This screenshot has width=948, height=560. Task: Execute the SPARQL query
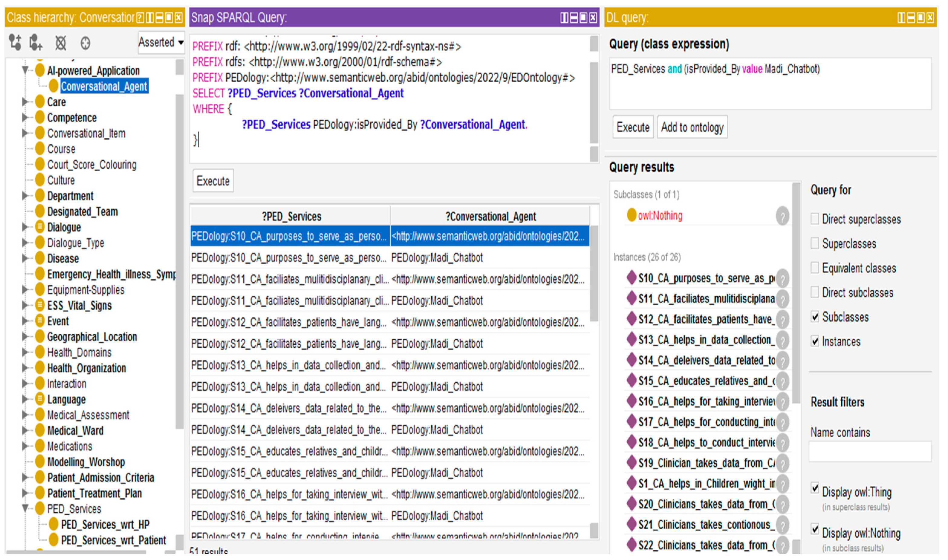tap(213, 181)
